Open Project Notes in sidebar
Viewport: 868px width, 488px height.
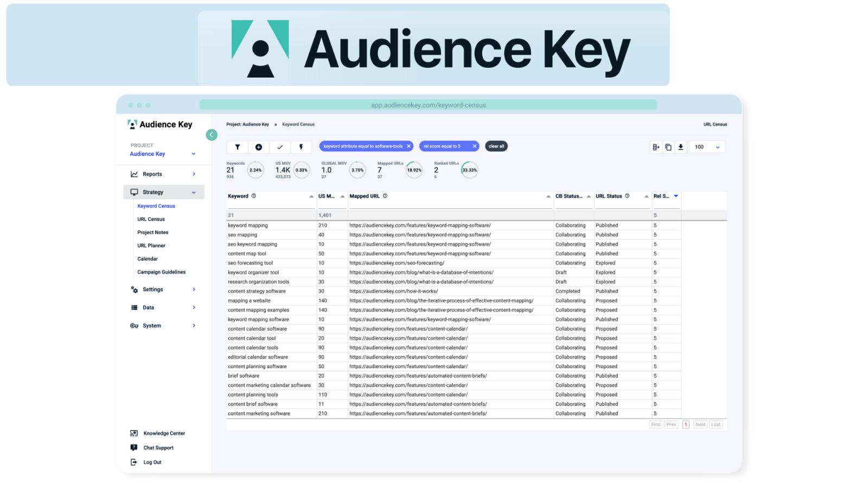(x=152, y=233)
